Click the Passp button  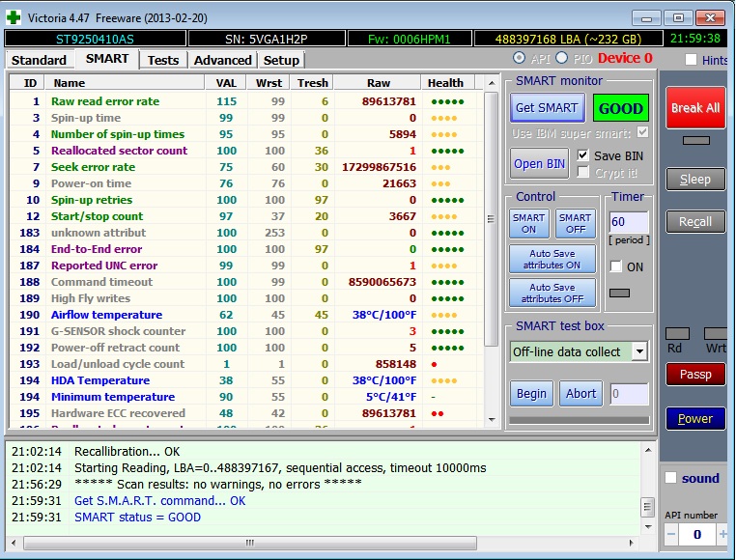[694, 374]
